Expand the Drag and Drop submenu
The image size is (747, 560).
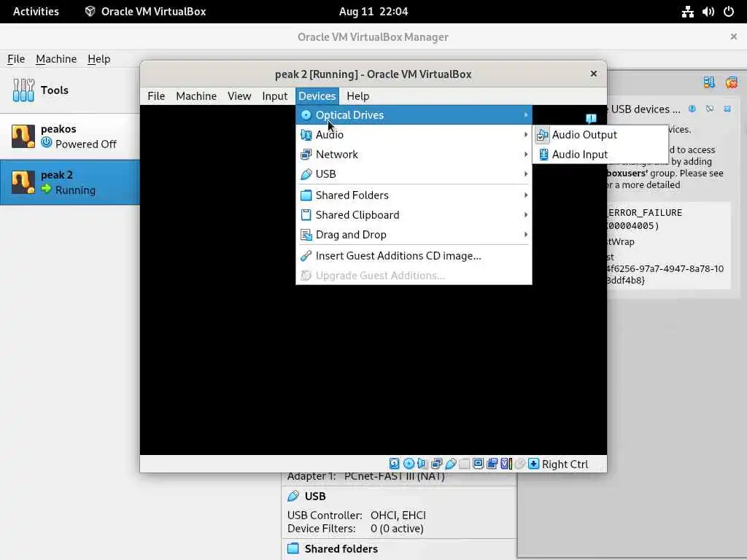[414, 235]
